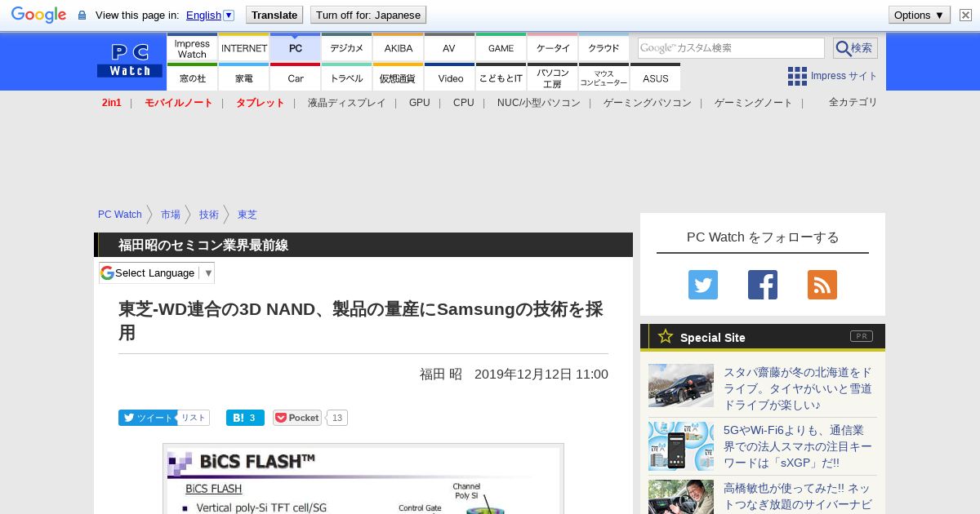Image resolution: width=980 pixels, height=514 pixels.
Task: Open the sXGP smartphone article thumbnail
Action: tap(681, 446)
